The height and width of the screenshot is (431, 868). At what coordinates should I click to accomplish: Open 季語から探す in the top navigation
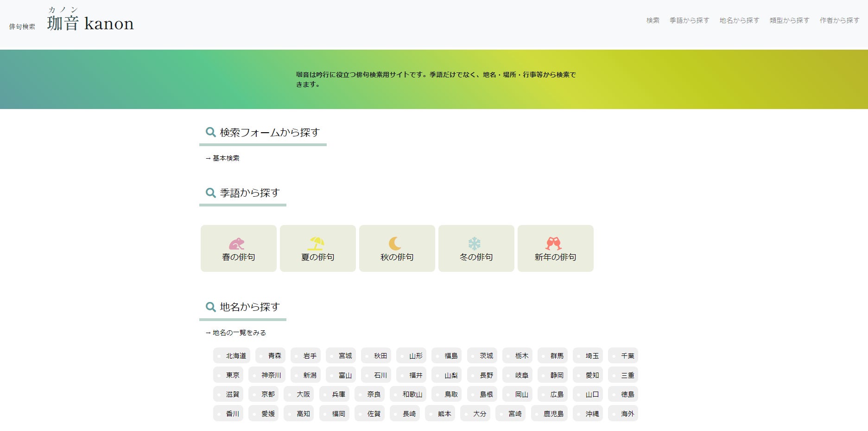click(689, 20)
